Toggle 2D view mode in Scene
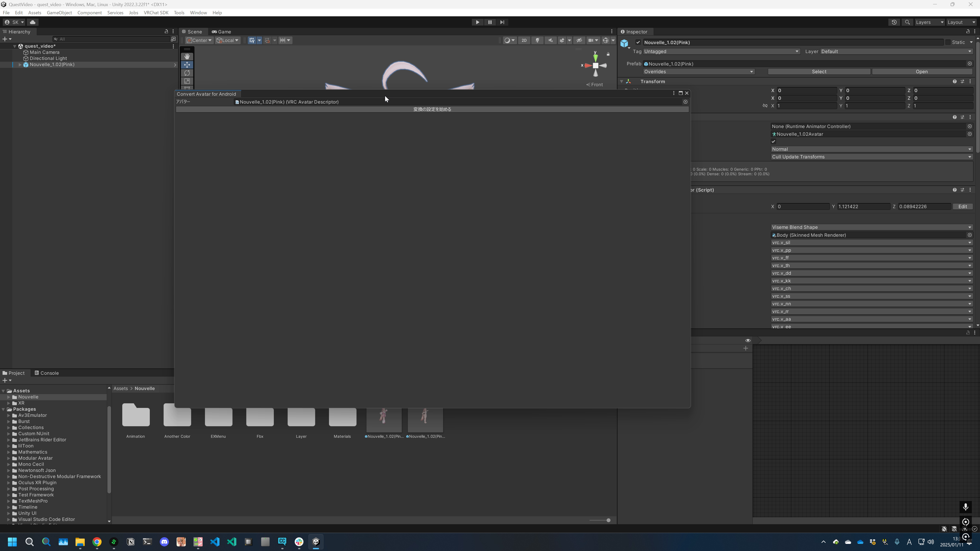Screen dimensions: 980x551 (x=524, y=40)
